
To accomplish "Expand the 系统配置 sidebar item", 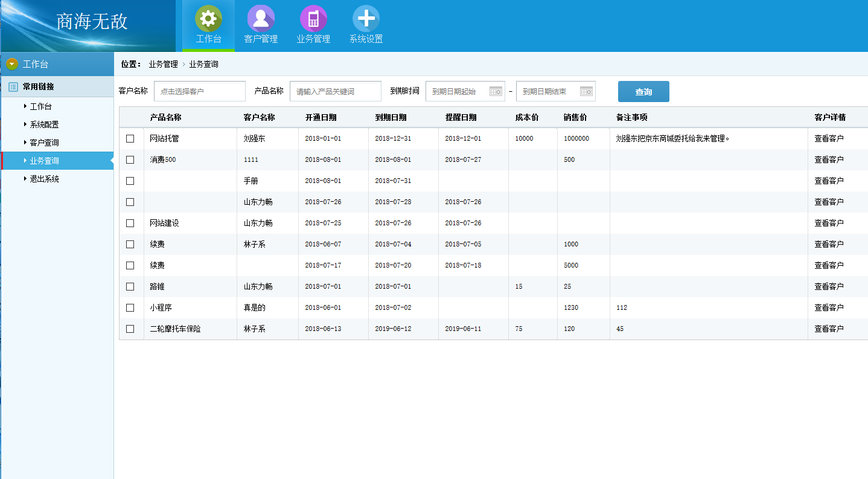I will click(x=44, y=125).
